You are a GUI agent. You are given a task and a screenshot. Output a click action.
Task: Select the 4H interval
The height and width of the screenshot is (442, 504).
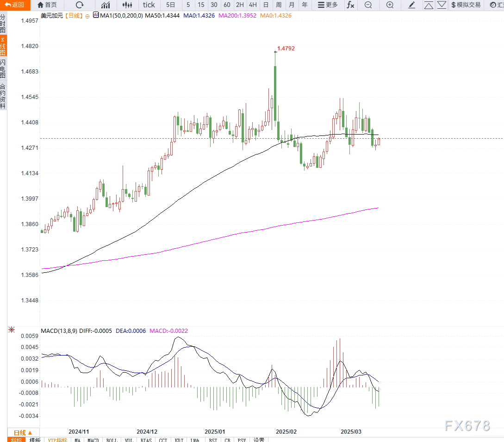(253, 5)
